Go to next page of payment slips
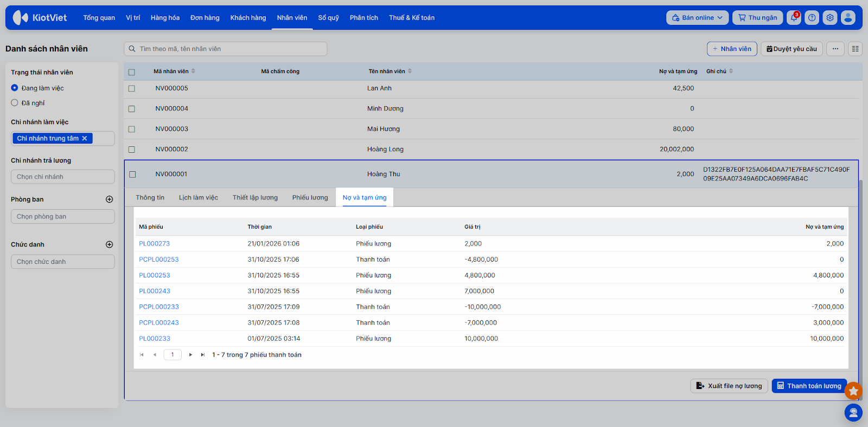Viewport: 868px width, 427px height. tap(190, 355)
